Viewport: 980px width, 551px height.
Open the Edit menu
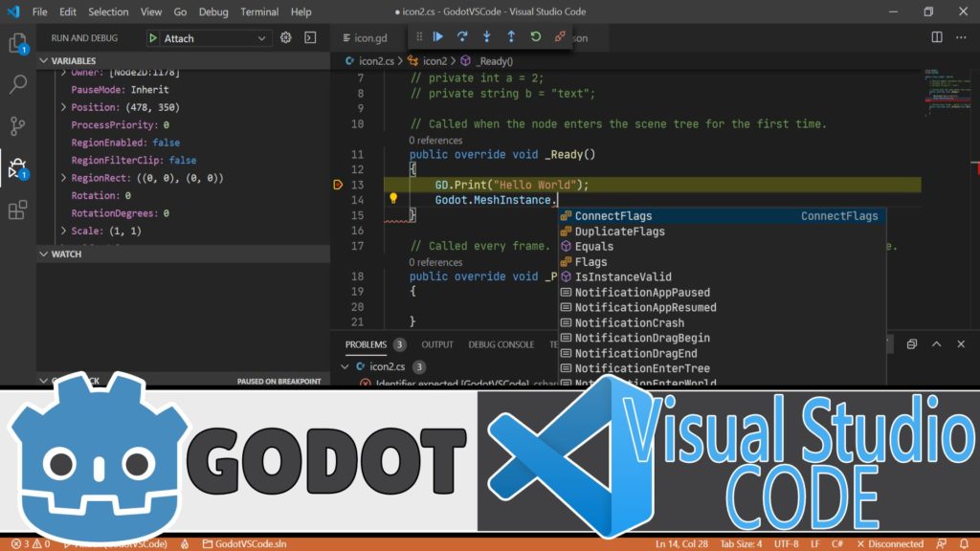68,11
